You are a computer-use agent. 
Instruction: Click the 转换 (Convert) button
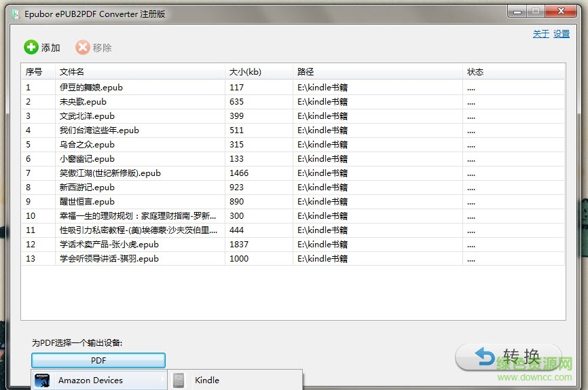(509, 357)
